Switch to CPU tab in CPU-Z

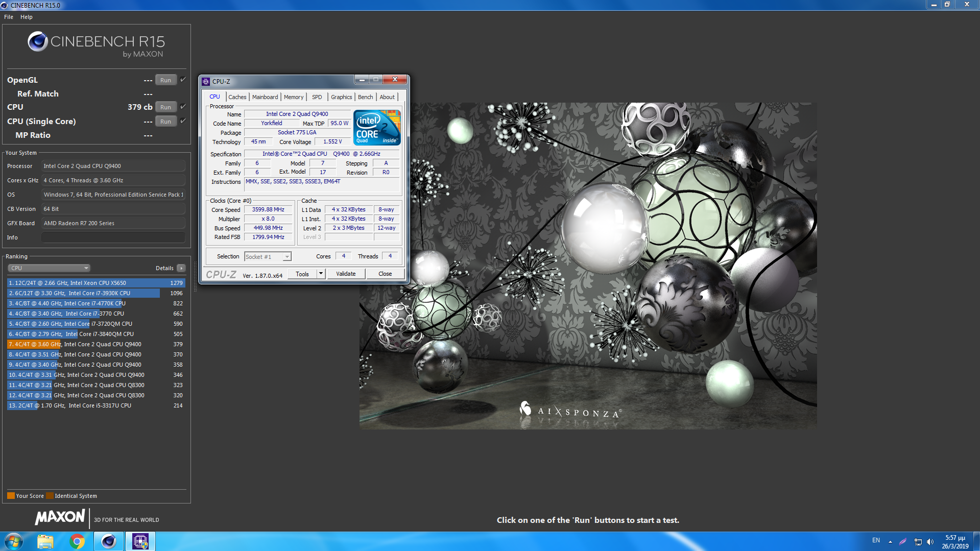click(214, 97)
